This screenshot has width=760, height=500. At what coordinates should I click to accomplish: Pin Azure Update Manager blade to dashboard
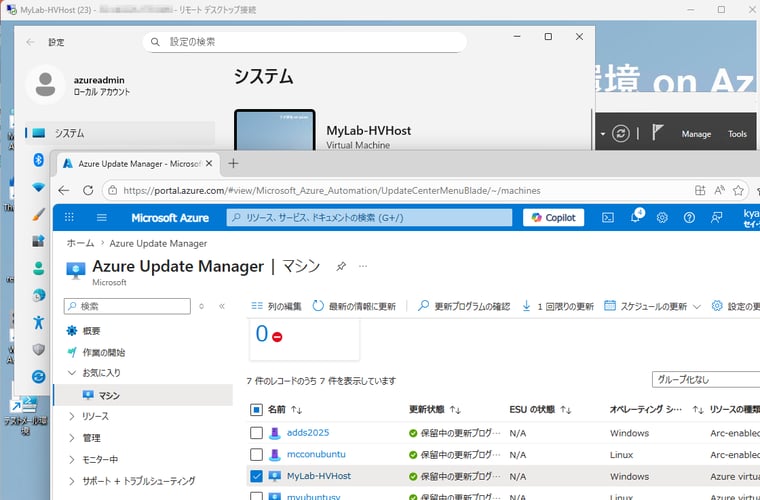(x=341, y=266)
